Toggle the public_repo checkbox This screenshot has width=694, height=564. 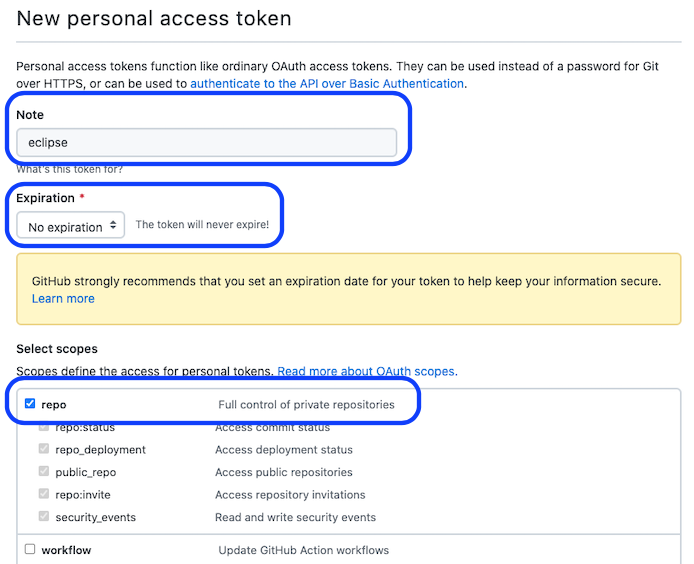[x=44, y=472]
